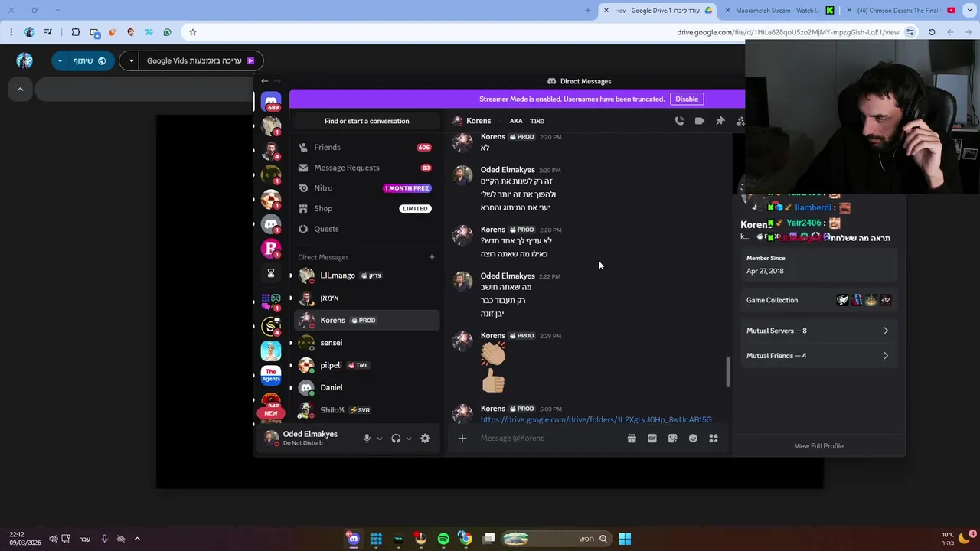Open Discord user settings gear
Image resolution: width=980 pixels, height=551 pixels.
425,439
